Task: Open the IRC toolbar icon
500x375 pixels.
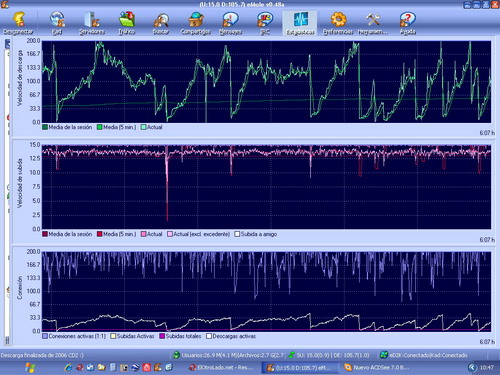Action: pos(265,19)
